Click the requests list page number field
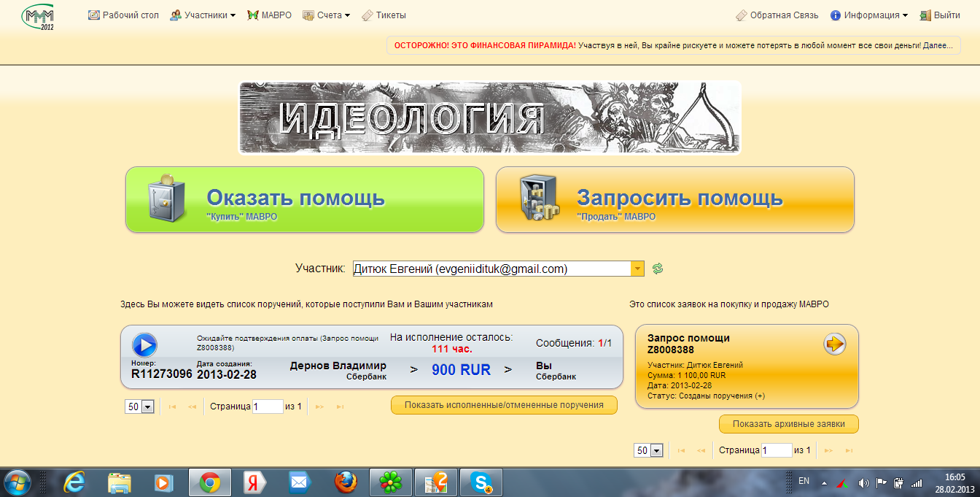 777,450
